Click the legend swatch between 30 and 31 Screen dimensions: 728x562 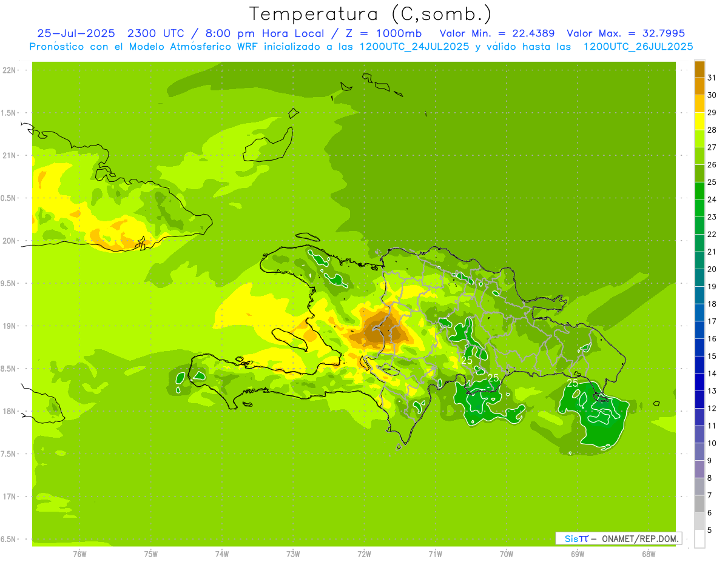tap(699, 86)
